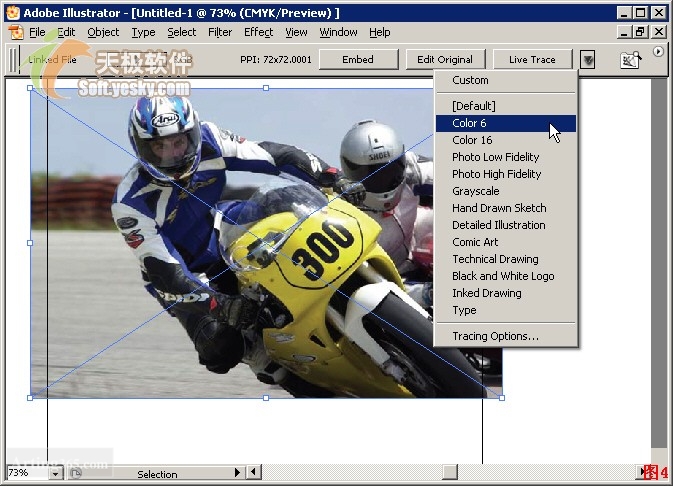Click the left-middle selection handle
The height and width of the screenshot is (486, 673).
click(30, 243)
